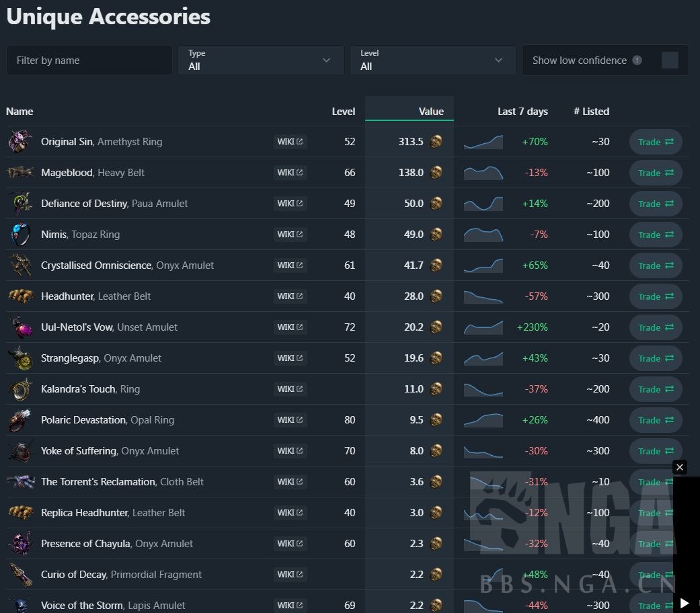Screen dimensions: 700x613
Task: Click Trade button for Crystallised Omniscience
Action: pyautogui.click(x=656, y=265)
